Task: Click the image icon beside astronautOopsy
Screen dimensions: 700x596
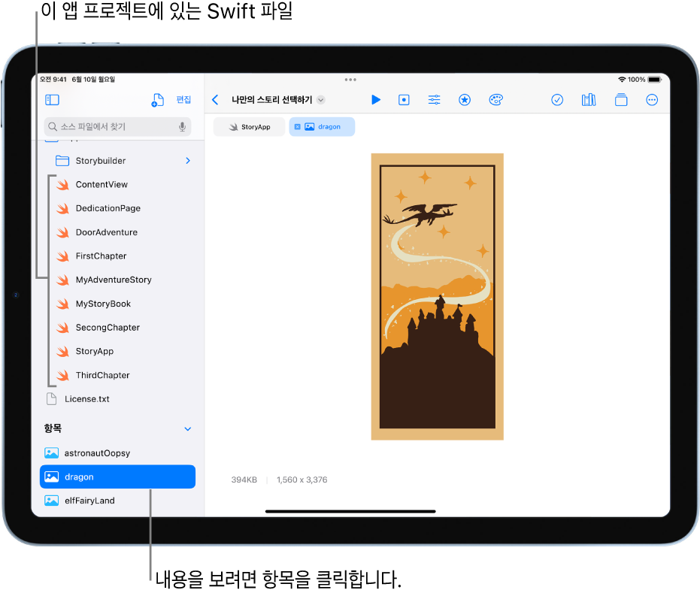Action: tap(51, 453)
